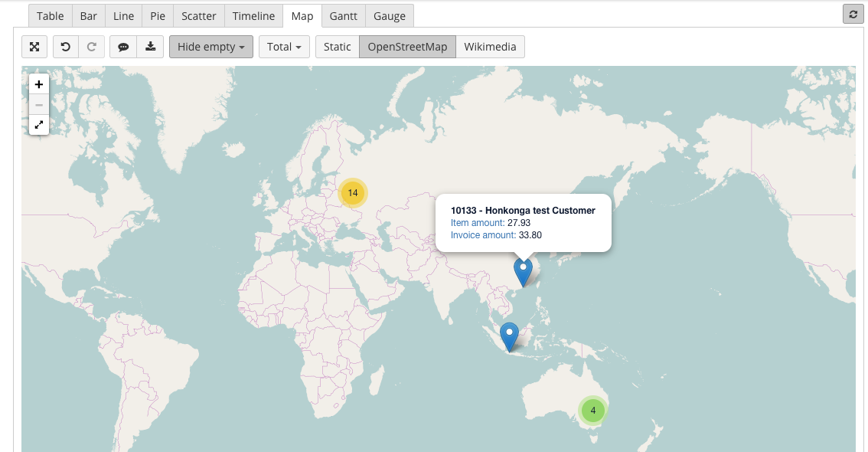Click the blue map pin near Indonesia
Viewport: 868px width, 452px height.
coord(509,336)
